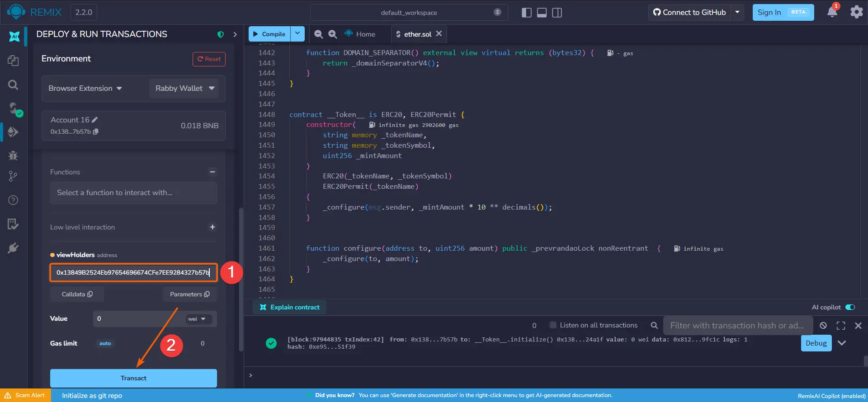Open the Debugger bug sidebar icon

pos(13,155)
